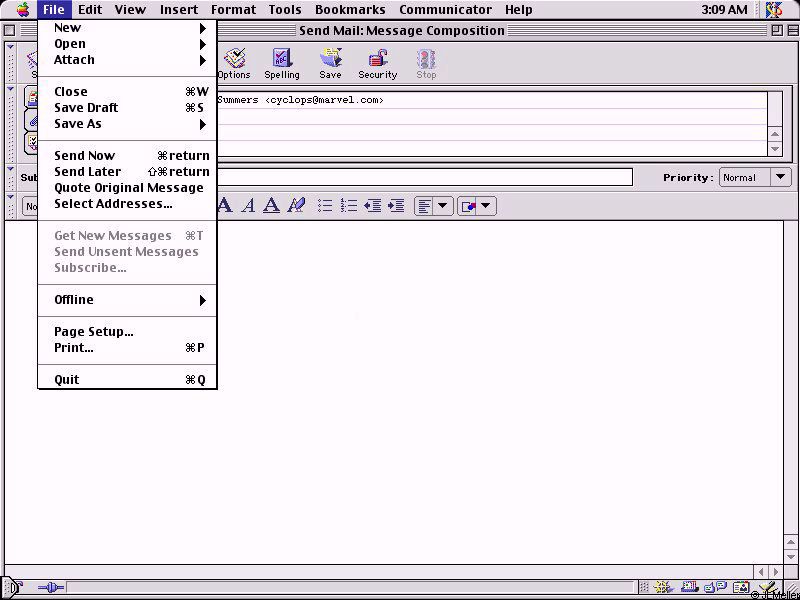The height and width of the screenshot is (600, 800).
Task: Open the Bookmarks menu
Action: tap(350, 9)
